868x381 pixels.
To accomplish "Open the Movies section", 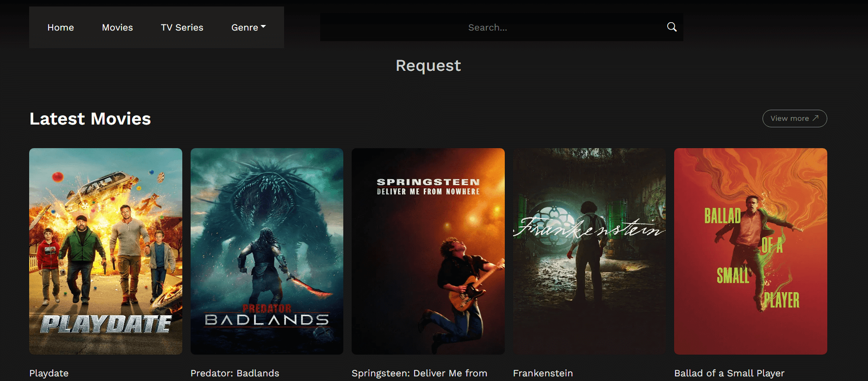I will point(118,27).
